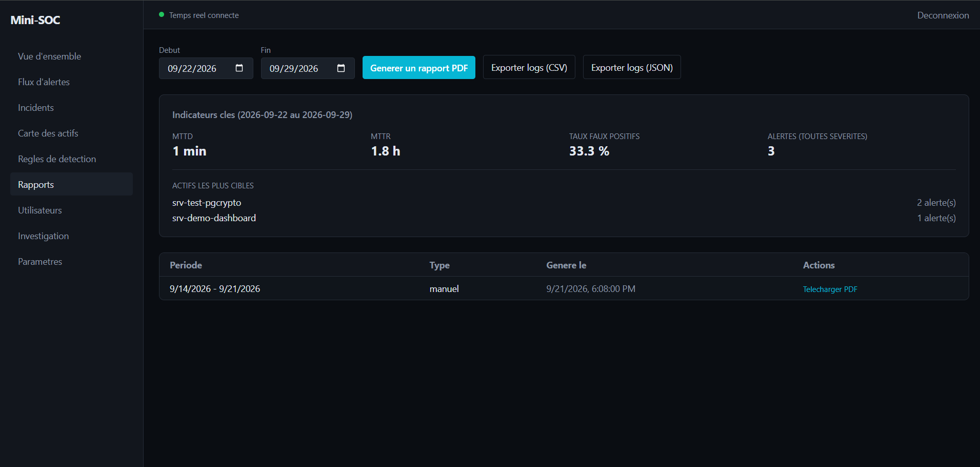Click the MTTR value 1.8 h
980x467 pixels.
[x=386, y=151]
